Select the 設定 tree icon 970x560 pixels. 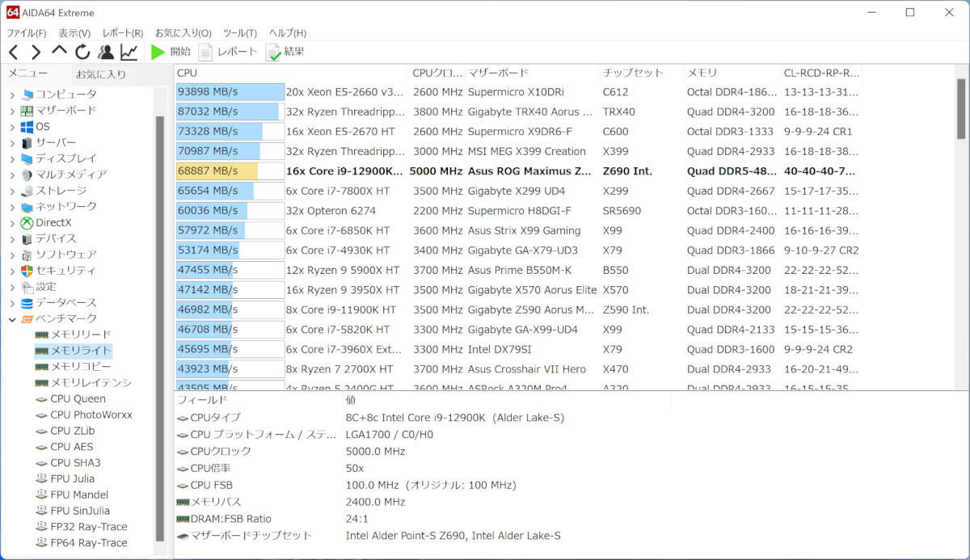tap(27, 287)
